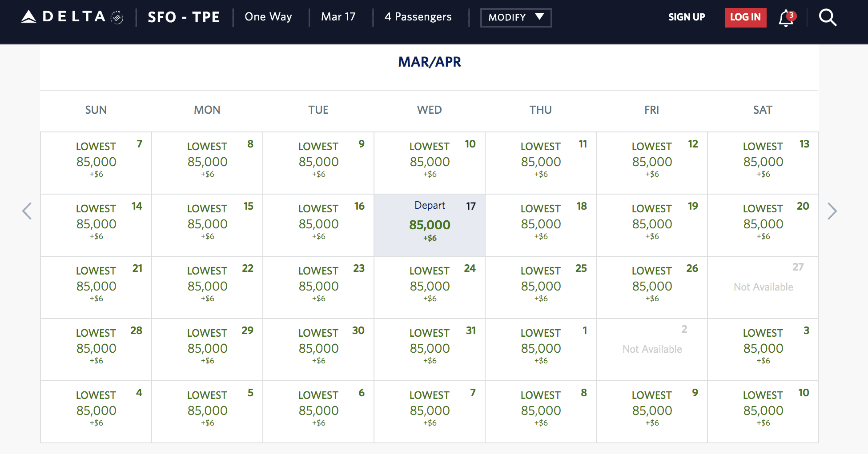Pick the March 13 lowest fare
The width and height of the screenshot is (868, 454).
pos(763,163)
